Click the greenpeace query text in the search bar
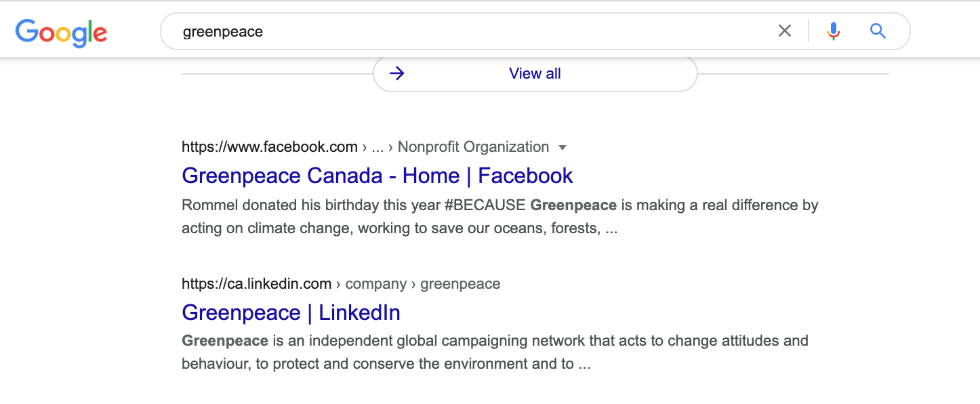This screenshot has height=404, width=980. [x=224, y=31]
